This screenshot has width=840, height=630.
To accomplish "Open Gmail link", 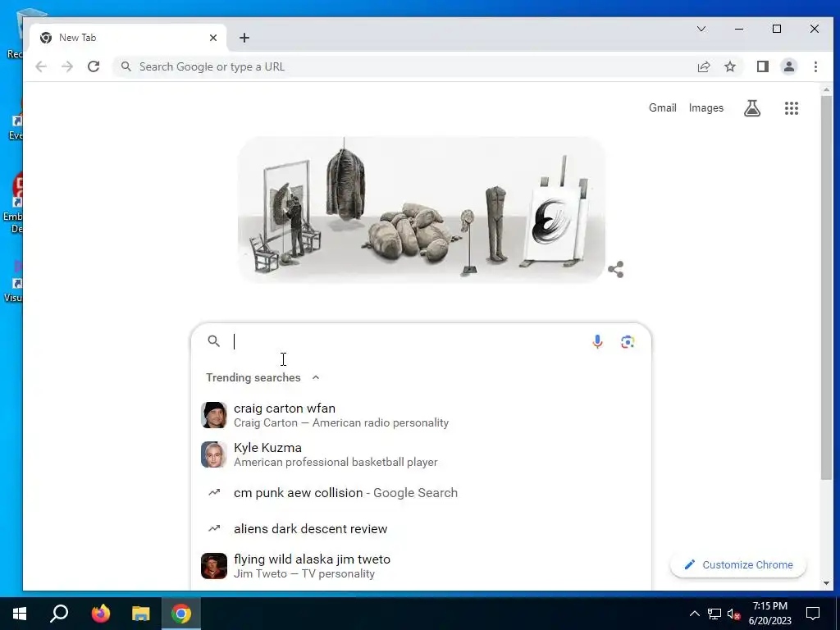I will click(x=663, y=107).
